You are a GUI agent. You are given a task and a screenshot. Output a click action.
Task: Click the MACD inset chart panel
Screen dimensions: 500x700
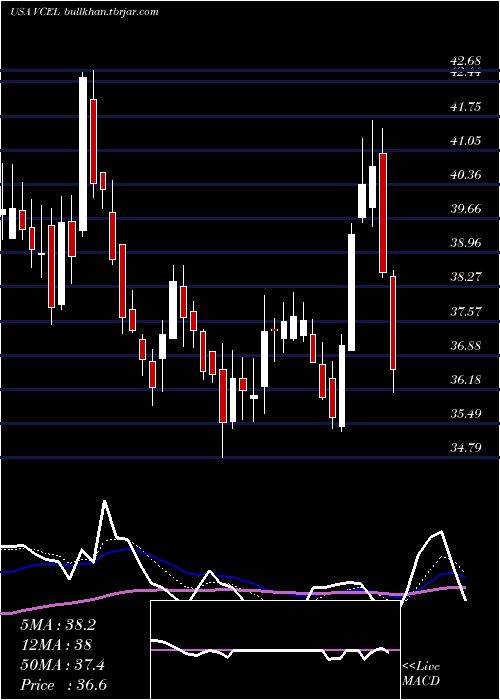pos(275,650)
